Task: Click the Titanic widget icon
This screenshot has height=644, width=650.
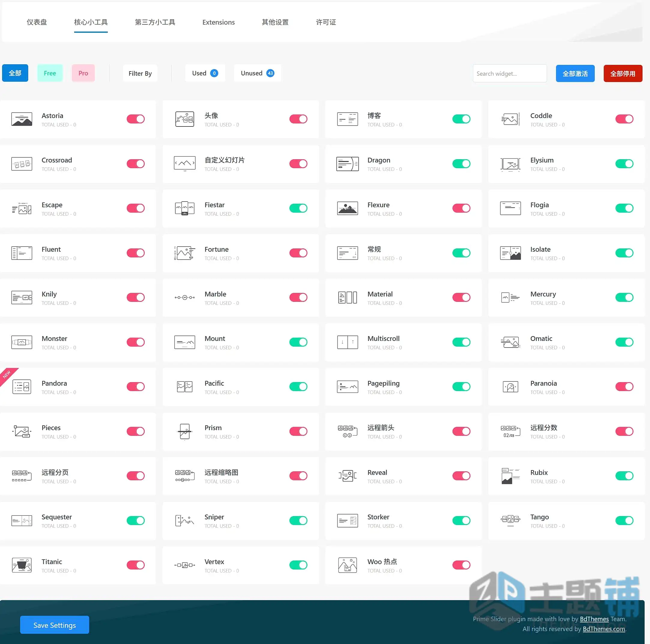Action: (22, 565)
